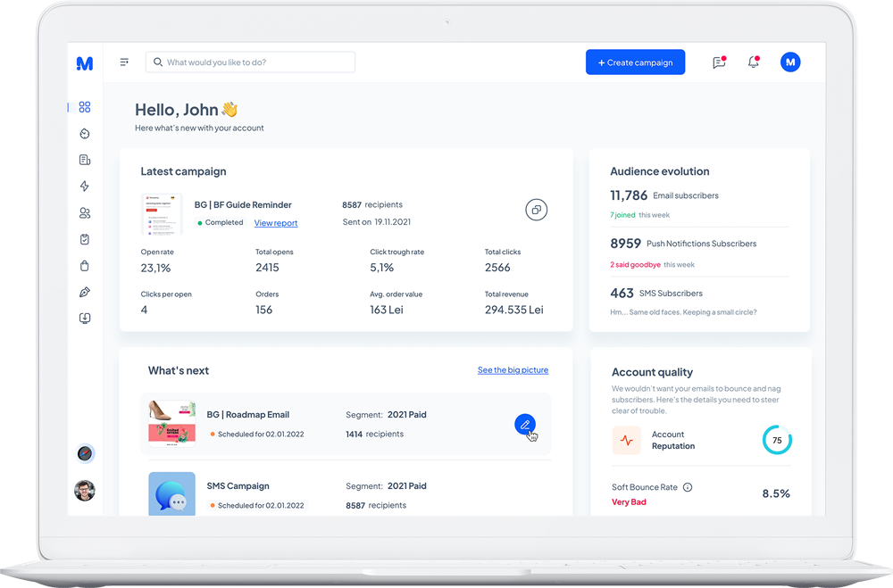
Task: Click the lightning bolt automation icon
Action: pos(85,186)
